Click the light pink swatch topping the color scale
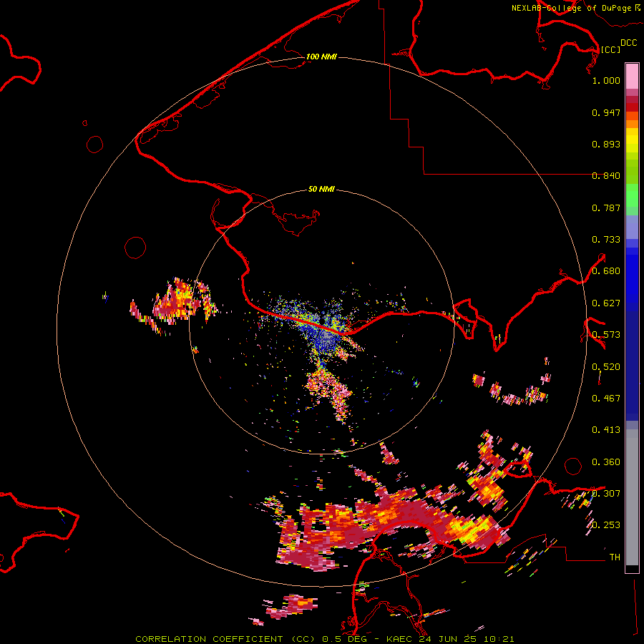This screenshot has width=644, height=644. [x=632, y=76]
